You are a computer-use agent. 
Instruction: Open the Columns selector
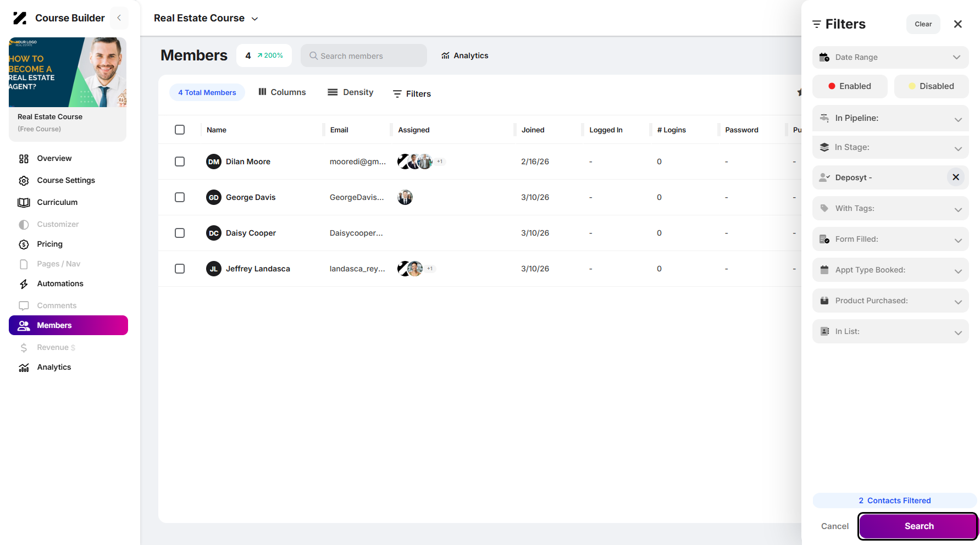click(x=282, y=92)
